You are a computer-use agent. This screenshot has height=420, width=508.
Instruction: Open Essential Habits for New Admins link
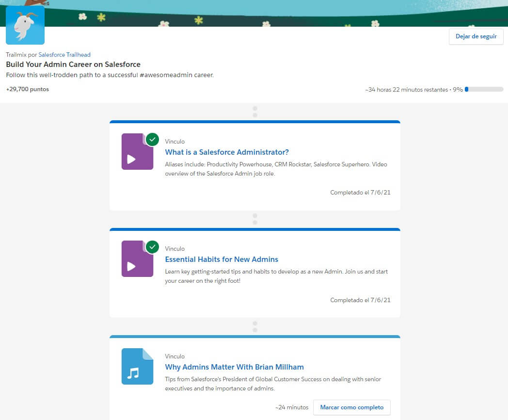point(222,259)
